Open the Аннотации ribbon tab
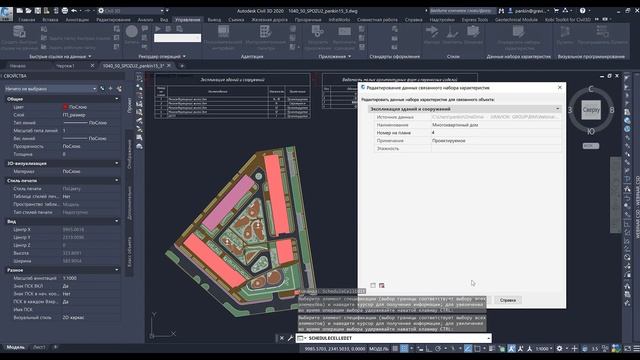Image resolution: width=640 pixels, height=360 pixels. click(77, 20)
